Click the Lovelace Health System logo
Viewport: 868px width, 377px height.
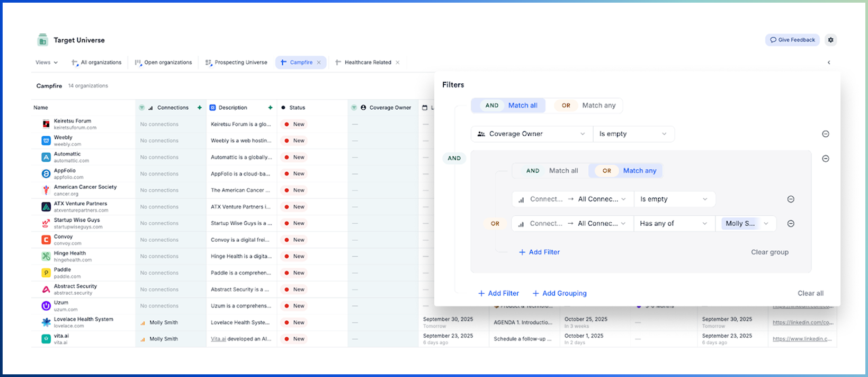(x=46, y=322)
